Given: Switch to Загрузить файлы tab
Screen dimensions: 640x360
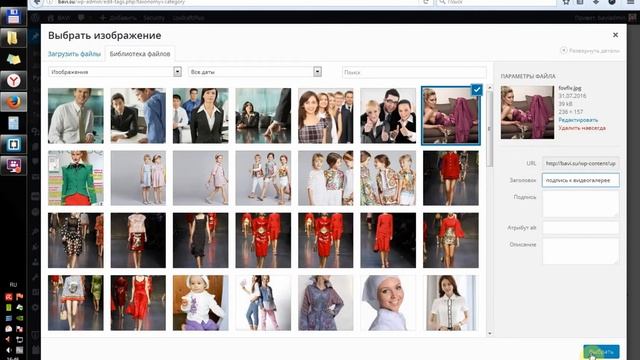Looking at the screenshot, I should point(74,54).
